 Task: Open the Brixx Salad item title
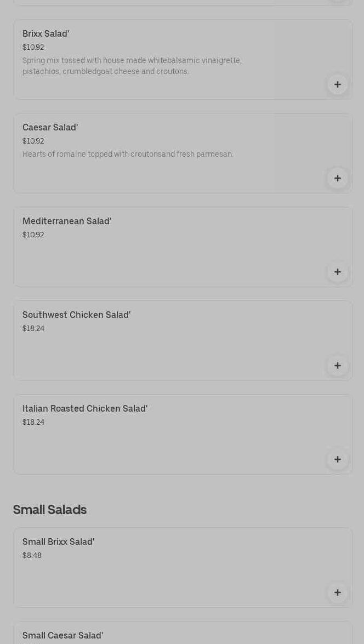[x=46, y=34]
